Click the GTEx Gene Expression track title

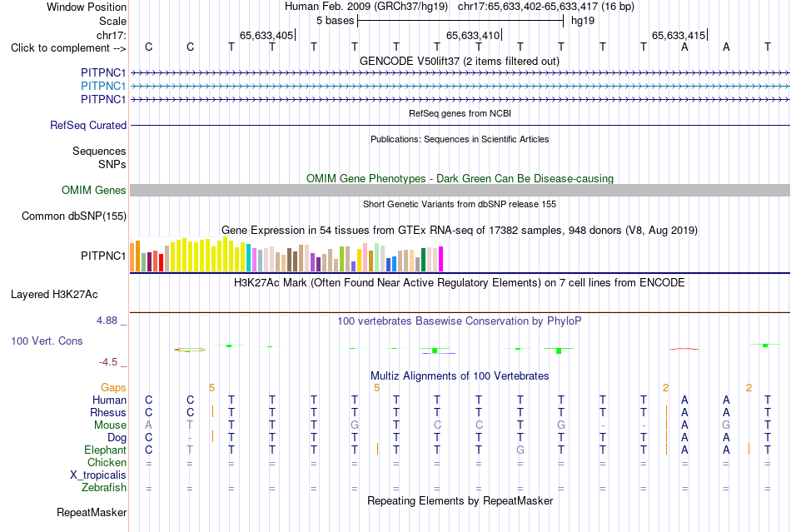pyautogui.click(x=460, y=231)
